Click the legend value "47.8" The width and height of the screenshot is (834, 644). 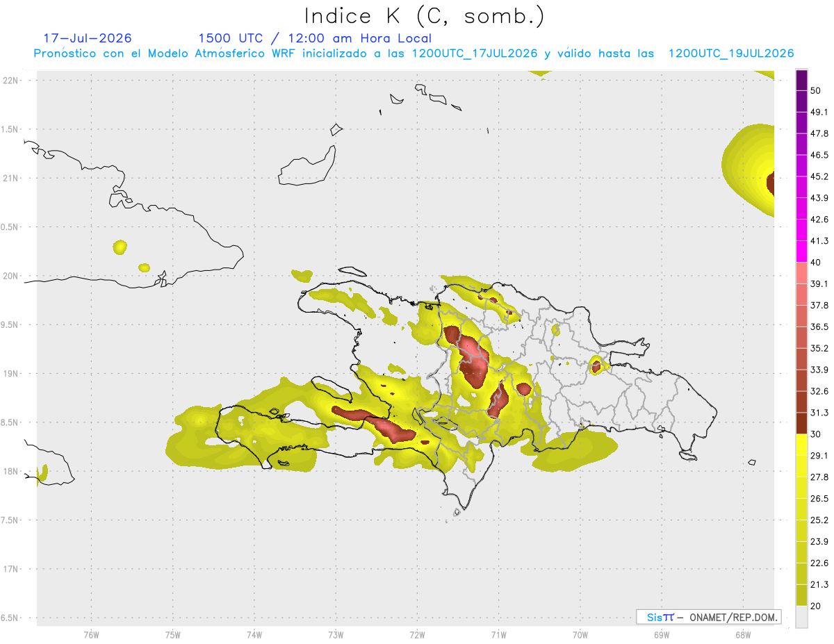pos(819,133)
